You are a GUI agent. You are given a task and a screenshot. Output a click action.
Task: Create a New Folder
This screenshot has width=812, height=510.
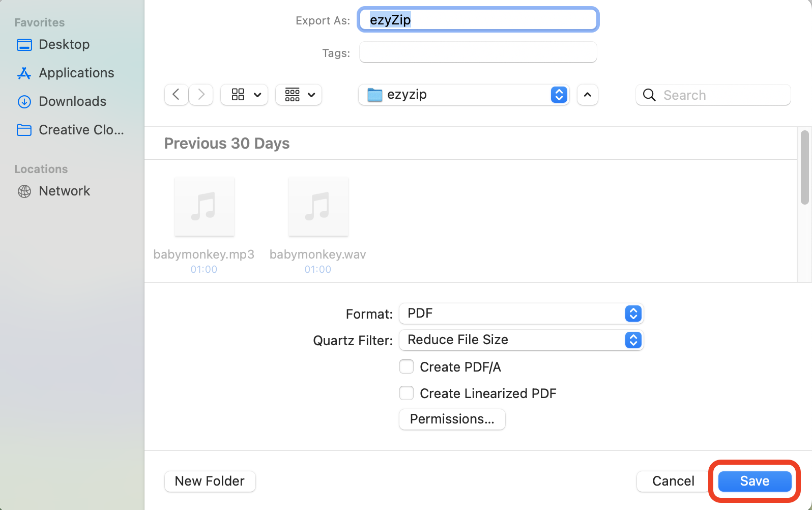coord(210,481)
